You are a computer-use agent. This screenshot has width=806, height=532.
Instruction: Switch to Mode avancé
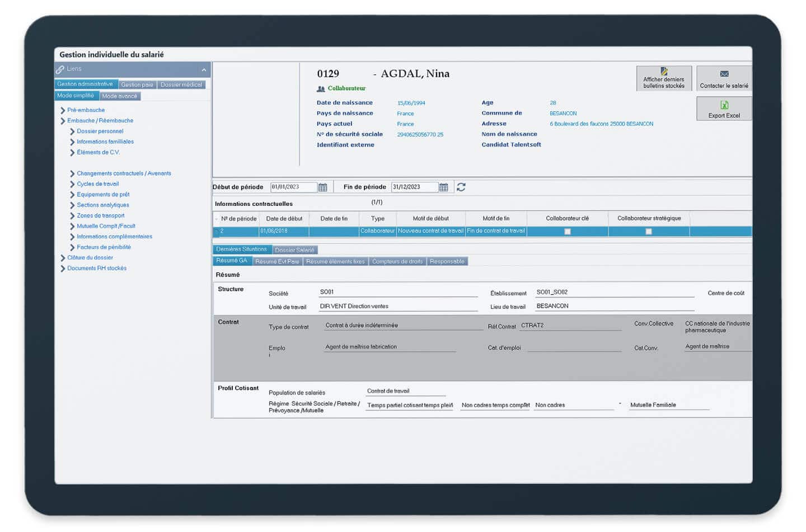click(120, 96)
